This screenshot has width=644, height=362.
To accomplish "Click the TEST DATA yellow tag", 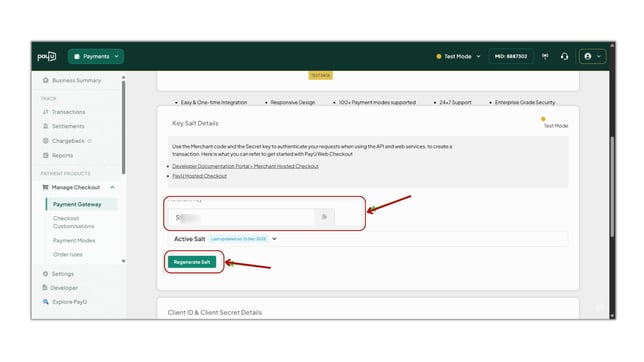I will pos(320,76).
